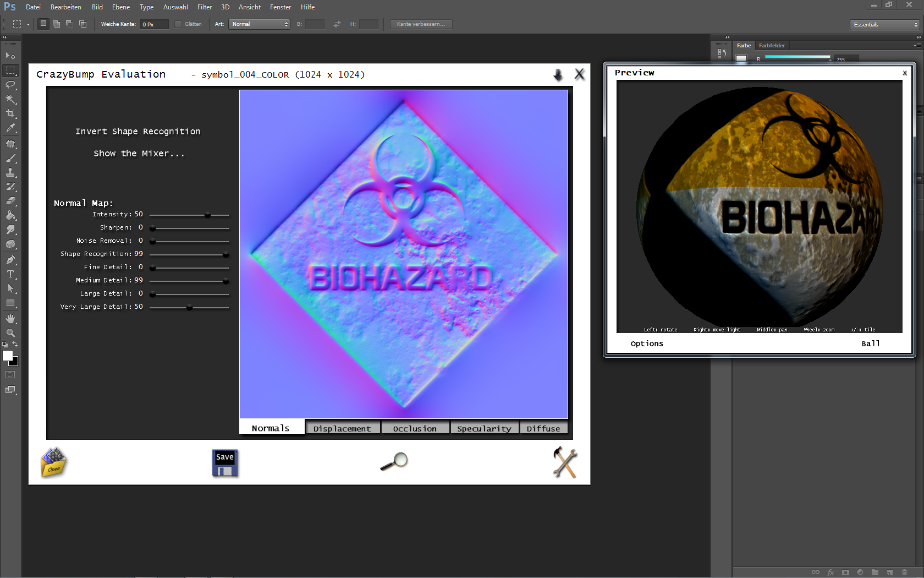Viewport: 924px width, 578px height.
Task: Swap foreground and background colors
Action: pyautogui.click(x=15, y=345)
